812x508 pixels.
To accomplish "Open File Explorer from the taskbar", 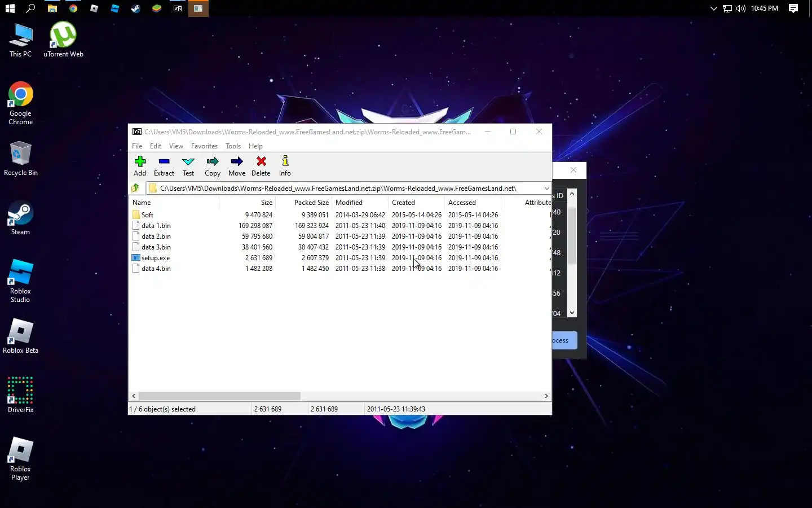I will (52, 8).
